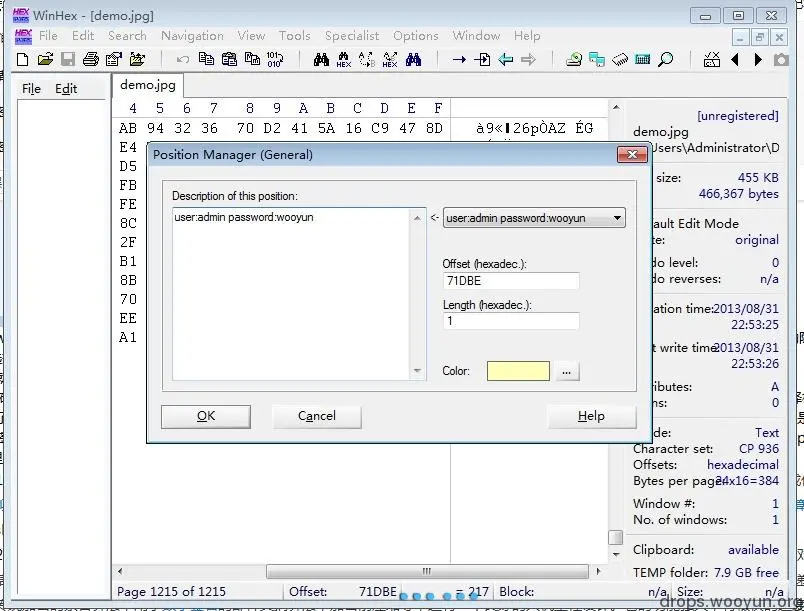Click the Properties toolbar icon
804x611 pixels.
pyautogui.click(x=113, y=59)
